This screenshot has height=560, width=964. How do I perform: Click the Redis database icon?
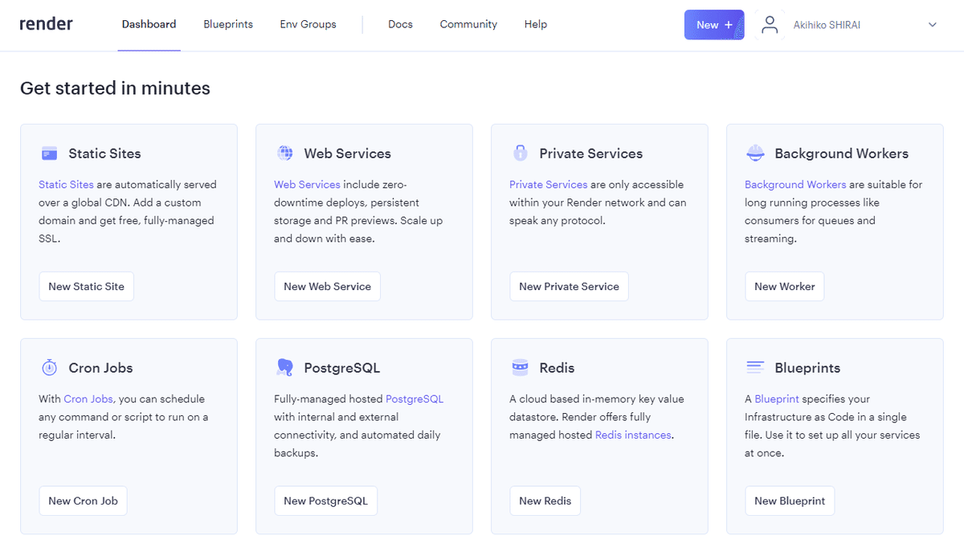coord(520,367)
